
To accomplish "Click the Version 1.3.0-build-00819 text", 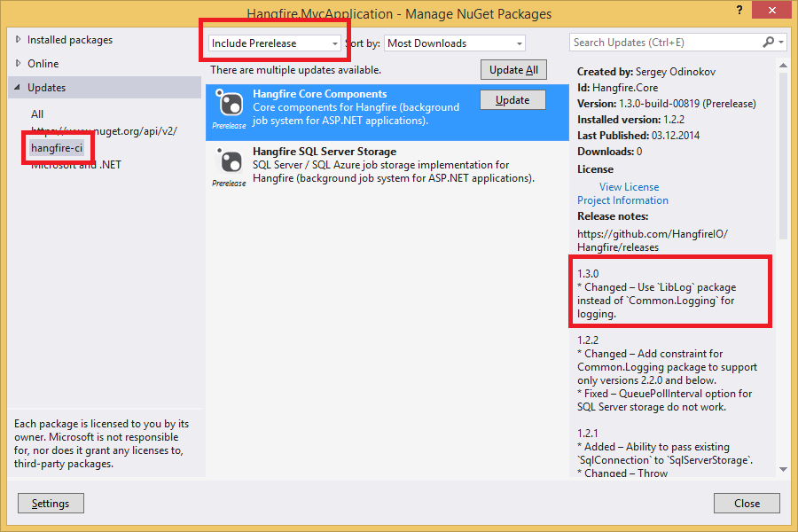I will 667,104.
